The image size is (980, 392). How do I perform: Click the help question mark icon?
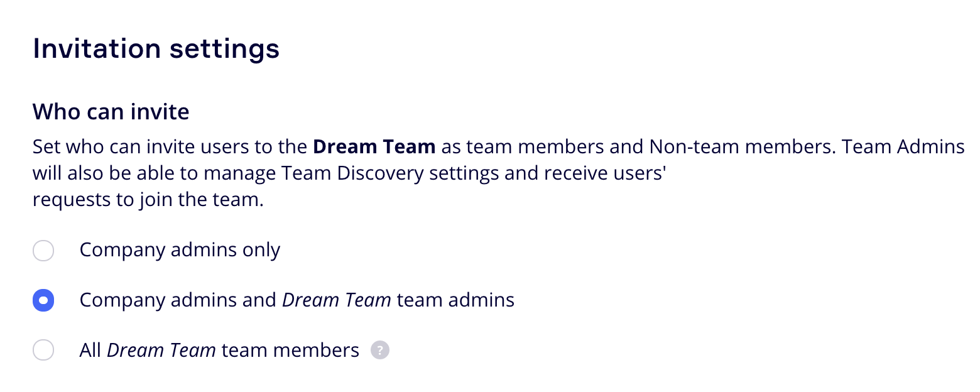tap(379, 350)
